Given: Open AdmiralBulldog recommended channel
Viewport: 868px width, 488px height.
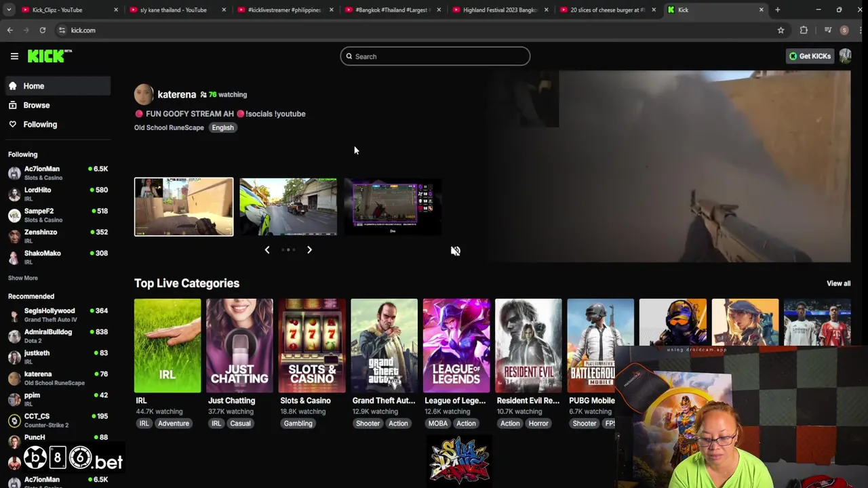Looking at the screenshot, I should 58,335.
